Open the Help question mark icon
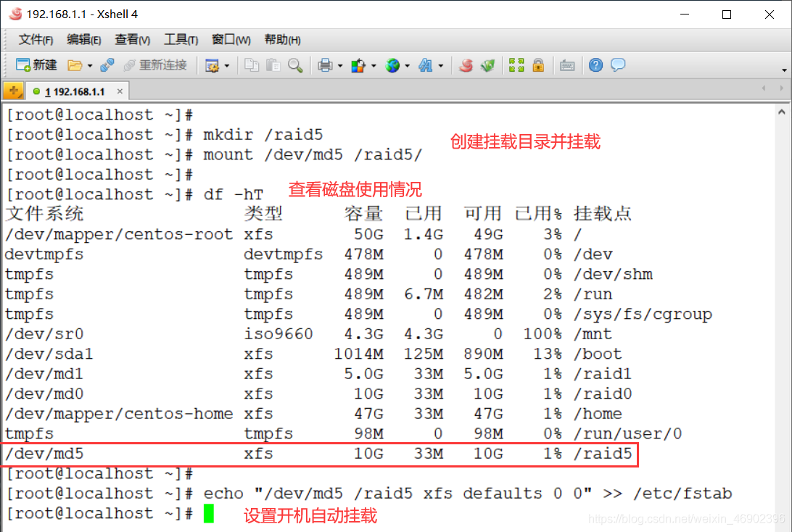Viewport: 792px width, 532px height. click(x=595, y=65)
